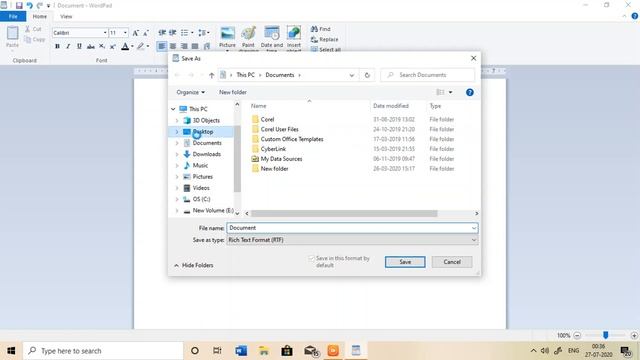640x360 pixels.
Task: Select the My Data Sources folder
Action: point(281,159)
